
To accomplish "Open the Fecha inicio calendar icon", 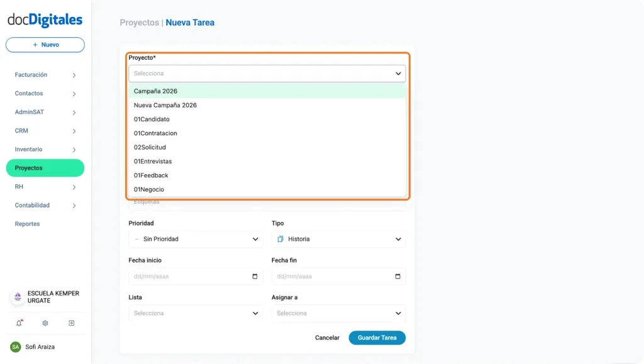I will tap(254, 276).
